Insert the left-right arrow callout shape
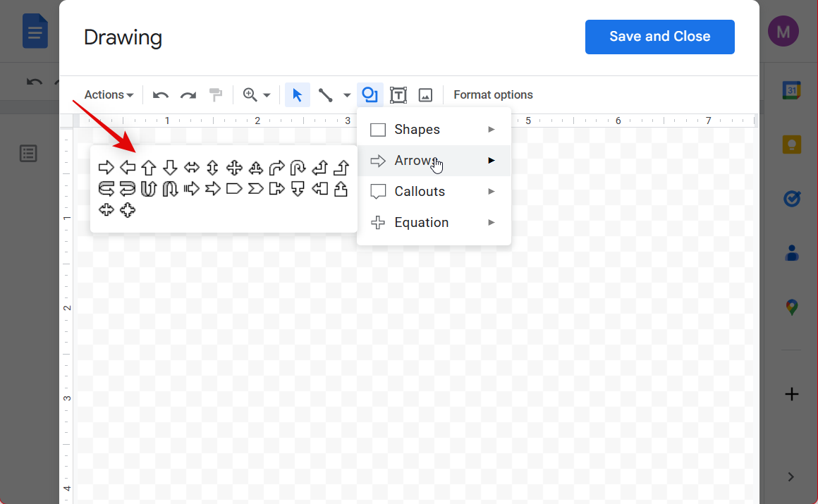The height and width of the screenshot is (504, 818). click(x=106, y=210)
